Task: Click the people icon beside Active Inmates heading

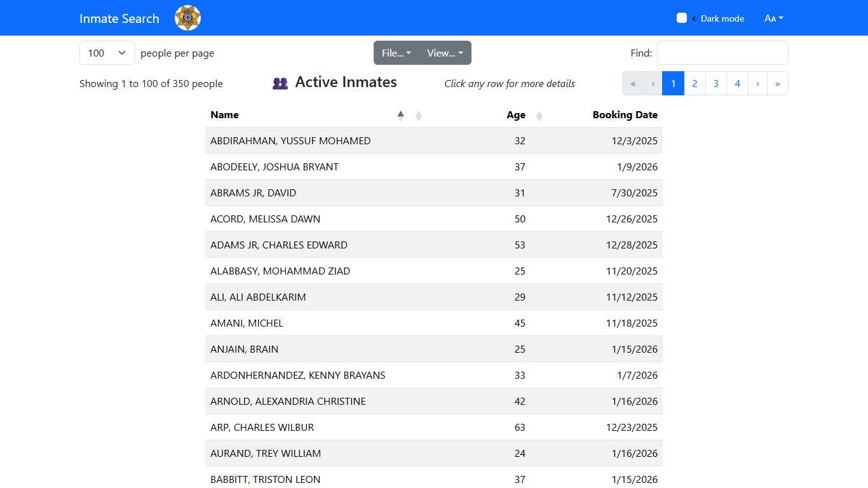Action: pos(280,82)
